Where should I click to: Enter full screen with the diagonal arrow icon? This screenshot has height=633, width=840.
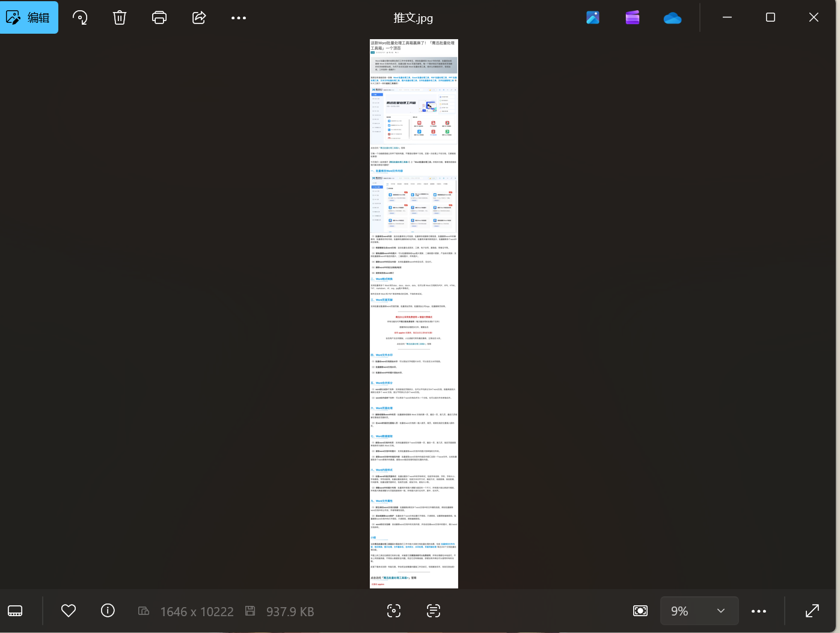812,611
